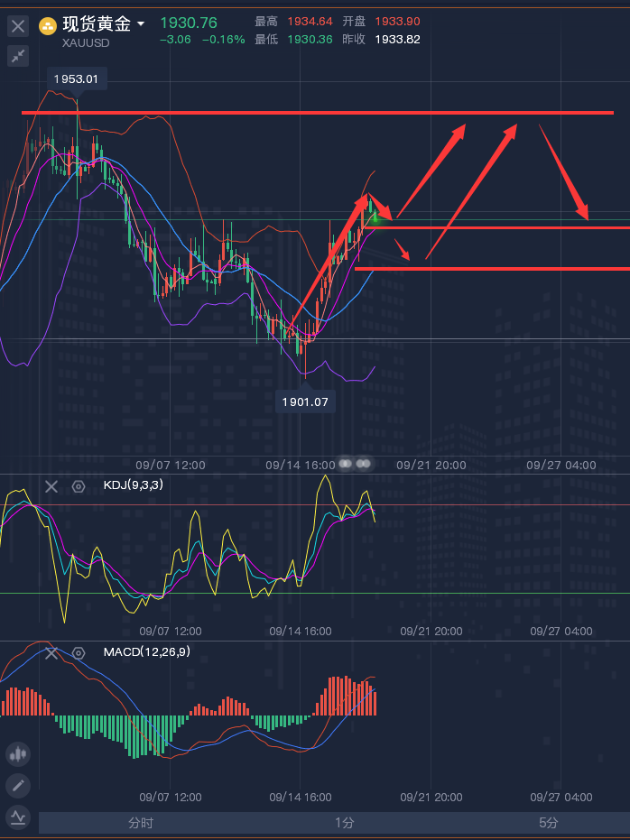Click the 1953.01 high price label
This screenshot has height=840, width=630.
[x=76, y=79]
